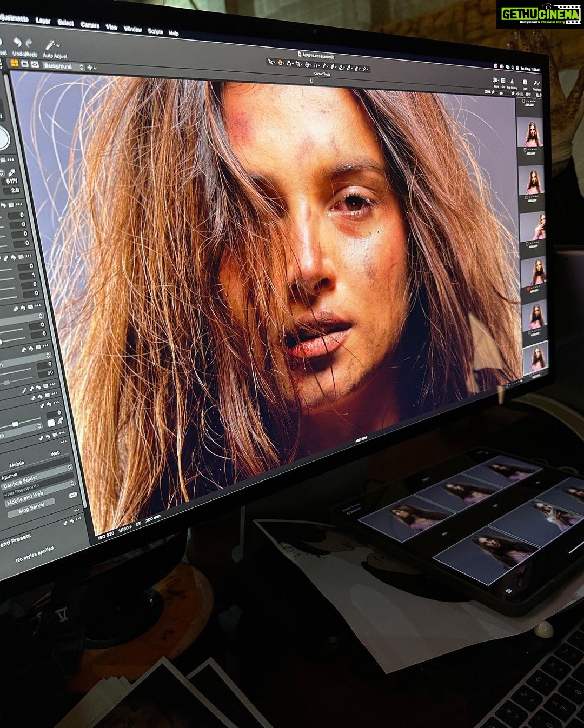Screen dimensions: 584x728
Task: Click the Apurva folder name field
Action: tap(36, 470)
